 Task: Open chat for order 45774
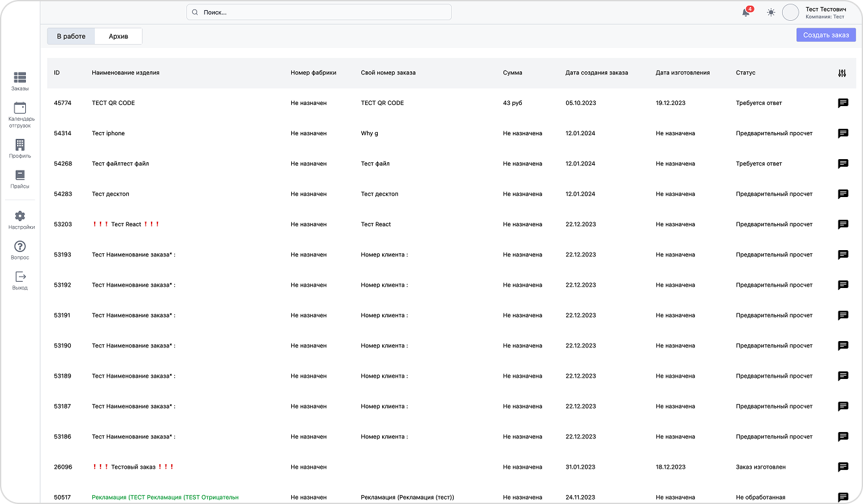843,103
